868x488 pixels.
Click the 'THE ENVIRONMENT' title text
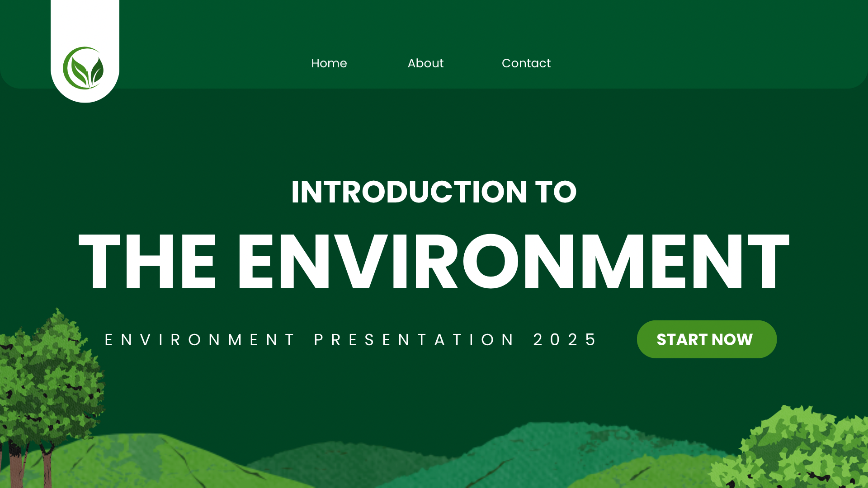pos(434,261)
